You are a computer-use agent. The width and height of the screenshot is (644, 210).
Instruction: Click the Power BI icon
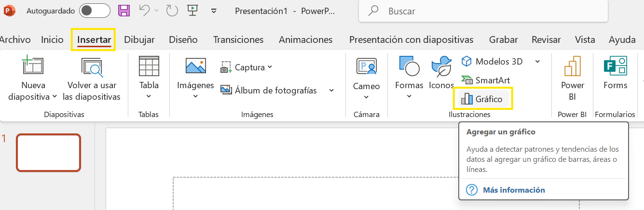tap(572, 77)
